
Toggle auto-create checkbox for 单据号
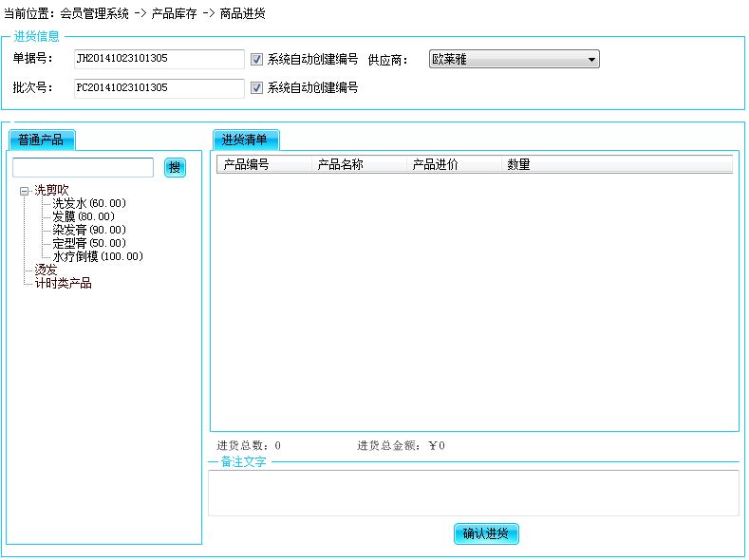click(x=256, y=59)
